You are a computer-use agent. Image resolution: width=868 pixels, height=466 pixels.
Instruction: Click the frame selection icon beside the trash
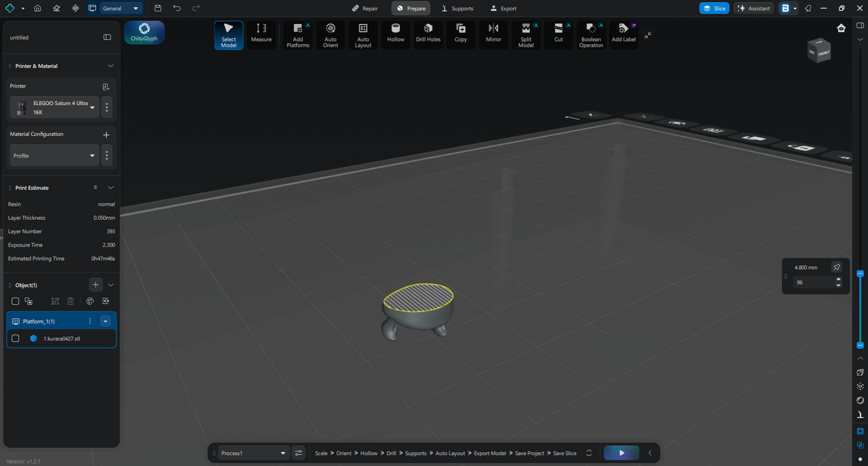click(55, 301)
